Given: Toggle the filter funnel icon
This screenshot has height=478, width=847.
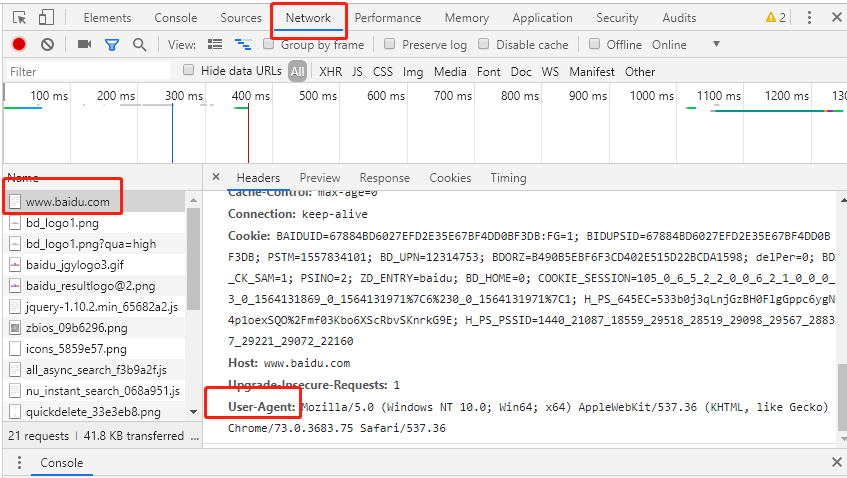Looking at the screenshot, I should click(112, 45).
